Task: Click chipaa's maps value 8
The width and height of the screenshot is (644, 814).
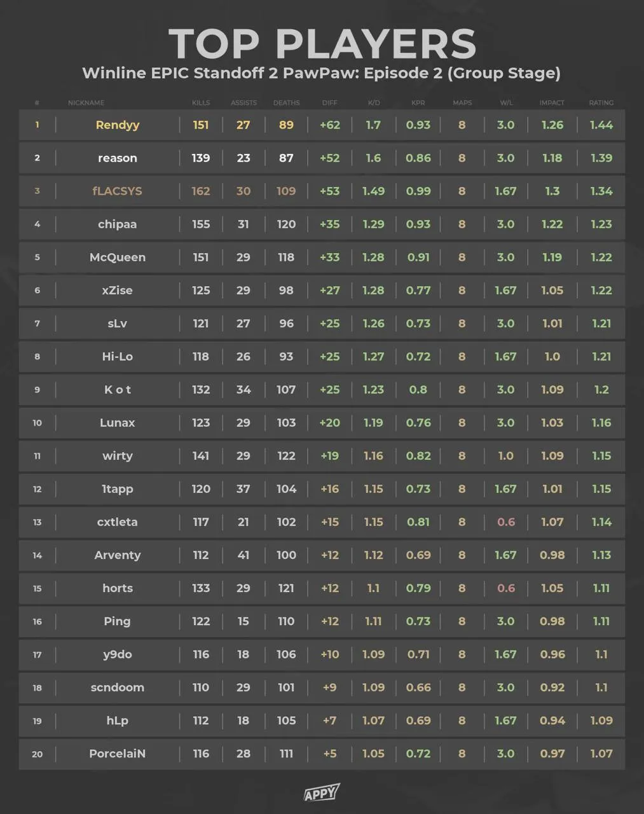Action: pos(462,224)
